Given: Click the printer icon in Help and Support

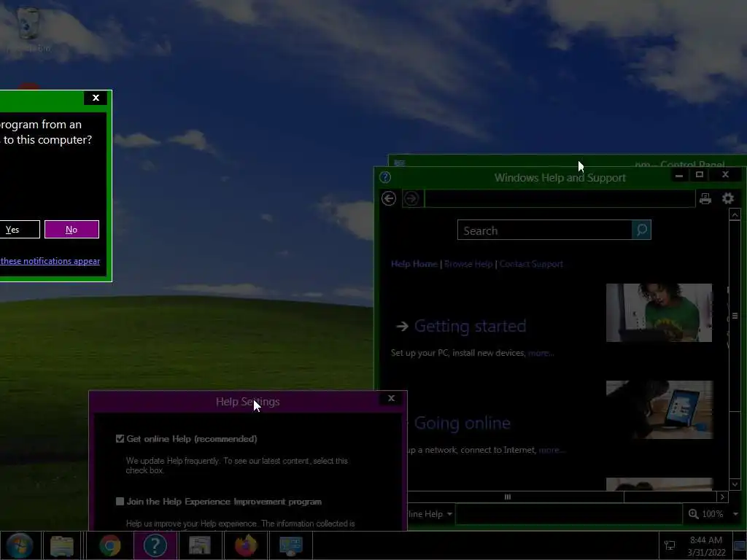Looking at the screenshot, I should (705, 198).
